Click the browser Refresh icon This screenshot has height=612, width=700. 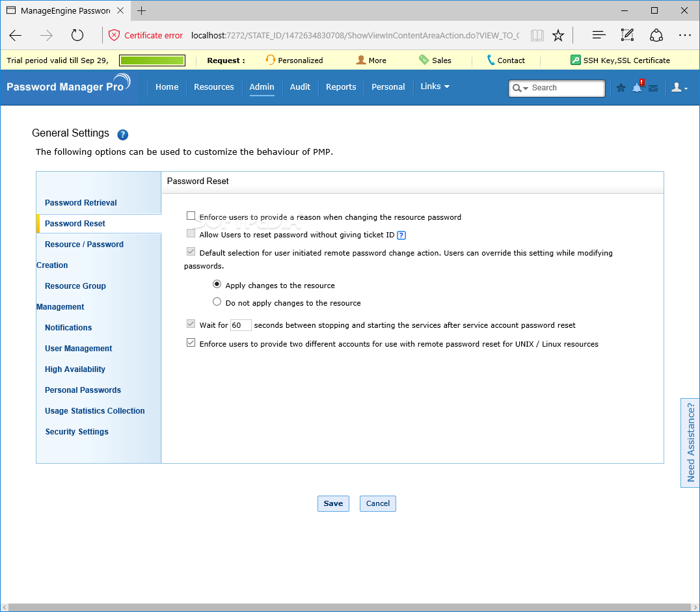tap(77, 35)
